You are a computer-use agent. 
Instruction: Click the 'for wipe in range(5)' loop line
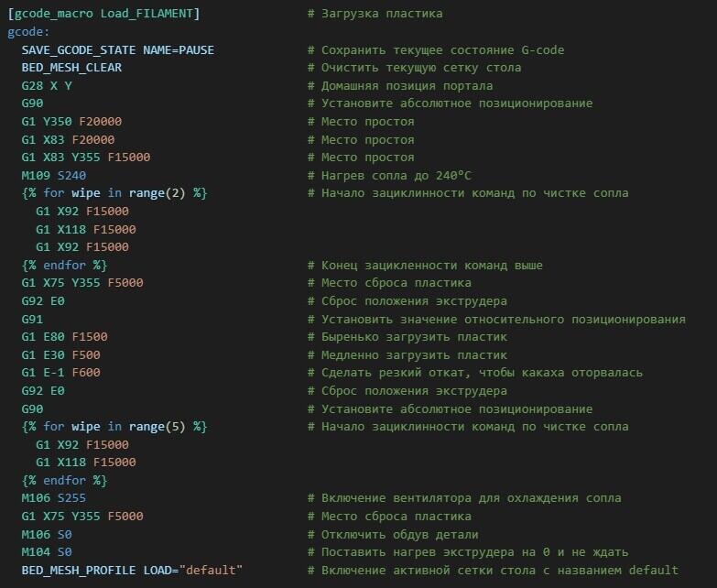click(x=114, y=427)
